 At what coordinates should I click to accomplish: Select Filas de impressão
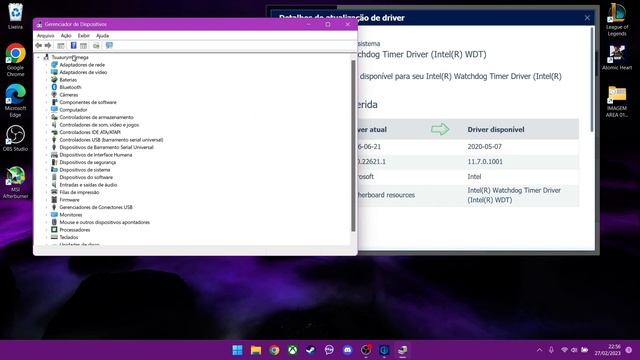[79, 192]
